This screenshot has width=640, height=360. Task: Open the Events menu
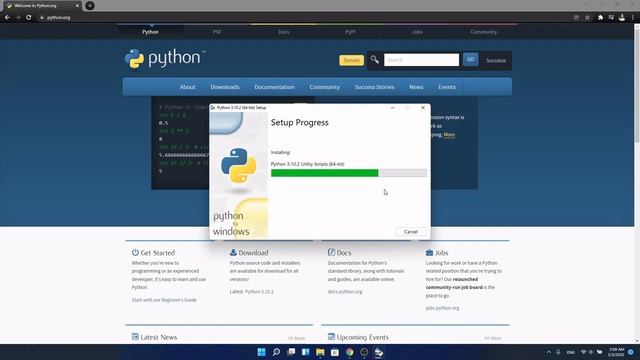click(x=447, y=87)
